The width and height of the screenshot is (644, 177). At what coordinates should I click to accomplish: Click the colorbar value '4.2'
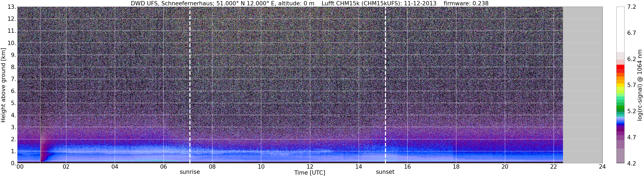click(x=632, y=163)
